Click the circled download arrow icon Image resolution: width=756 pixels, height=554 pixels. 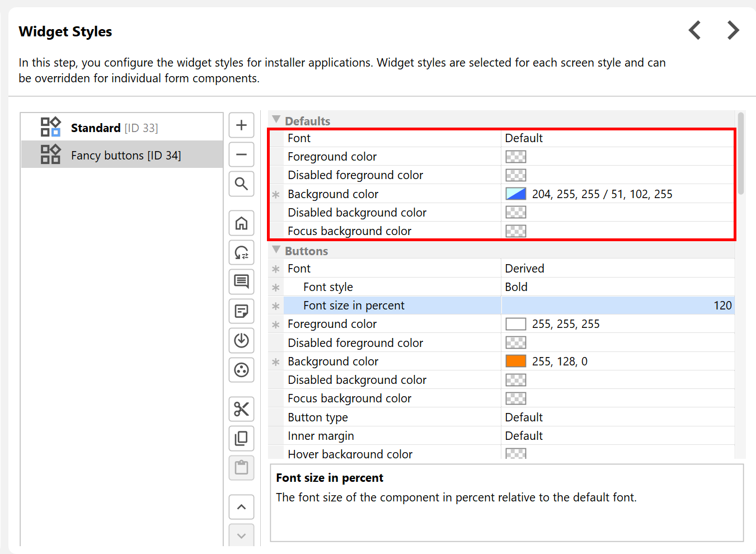241,340
